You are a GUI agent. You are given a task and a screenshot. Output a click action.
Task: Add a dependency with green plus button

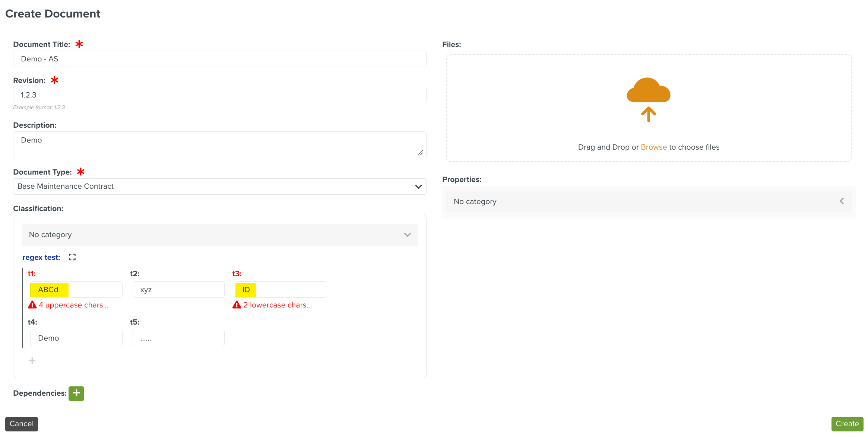coord(76,393)
